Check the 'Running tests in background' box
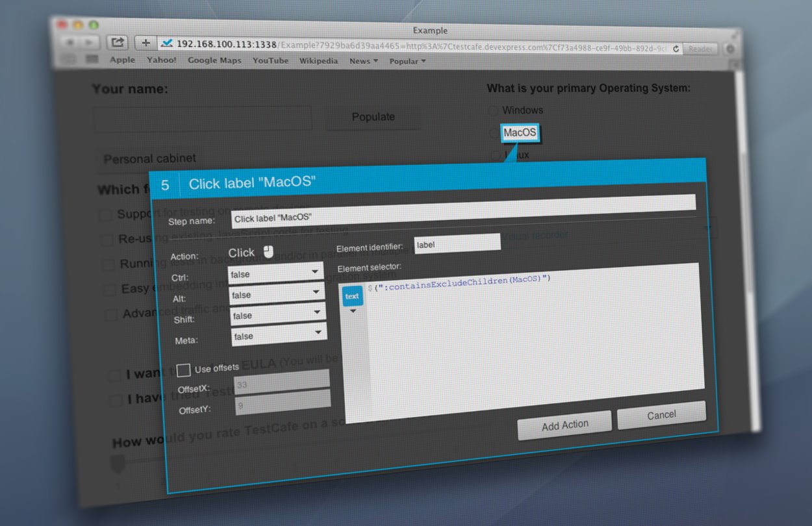Screen dimensions: 812x526 108,264
